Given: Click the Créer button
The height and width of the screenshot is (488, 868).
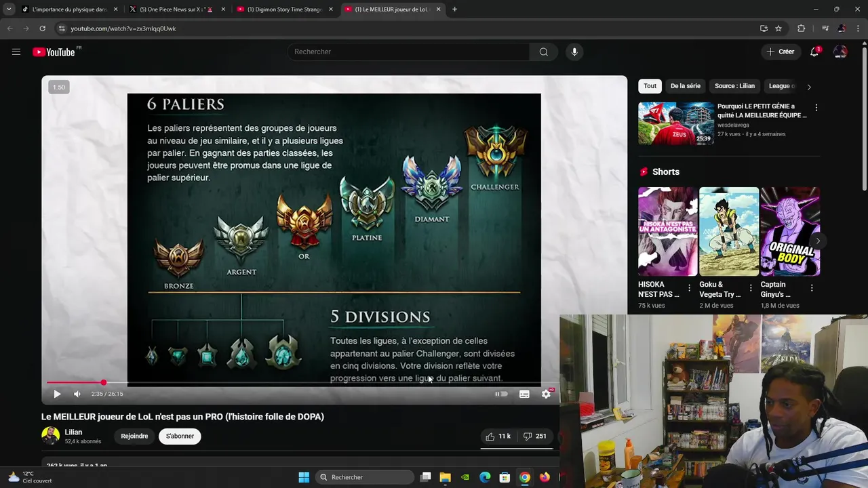Looking at the screenshot, I should [780, 52].
